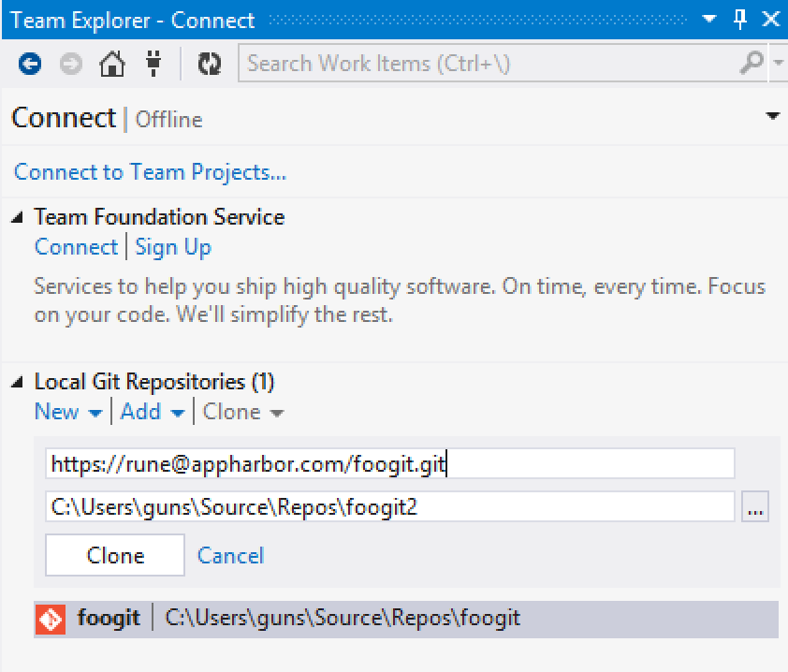The width and height of the screenshot is (788, 672).
Task: Click the Connect plug icon
Action: pyautogui.click(x=153, y=64)
